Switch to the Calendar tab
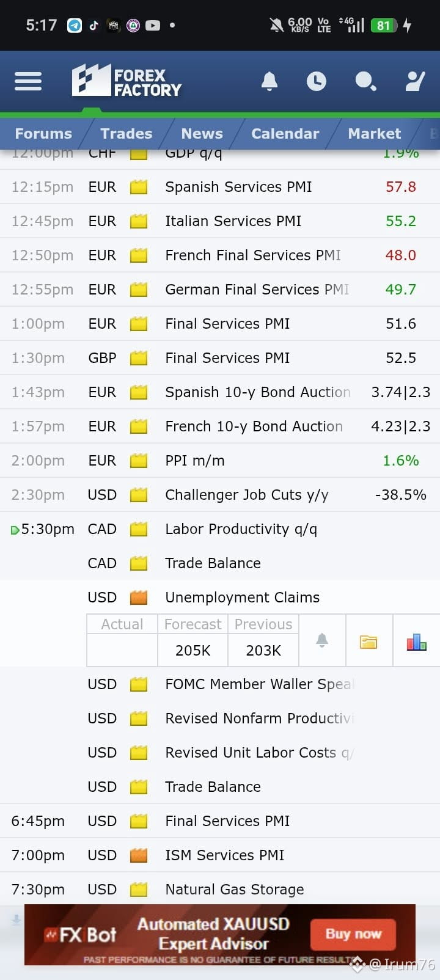 point(285,134)
